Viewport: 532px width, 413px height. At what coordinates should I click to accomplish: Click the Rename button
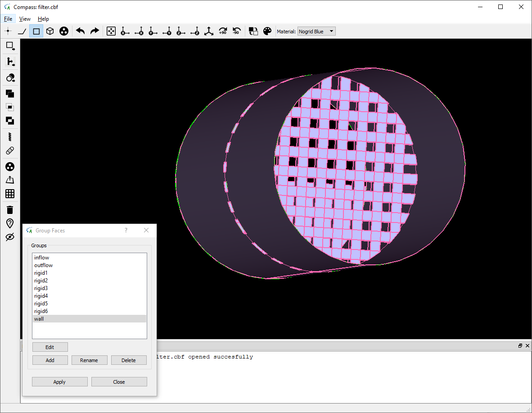coord(89,360)
